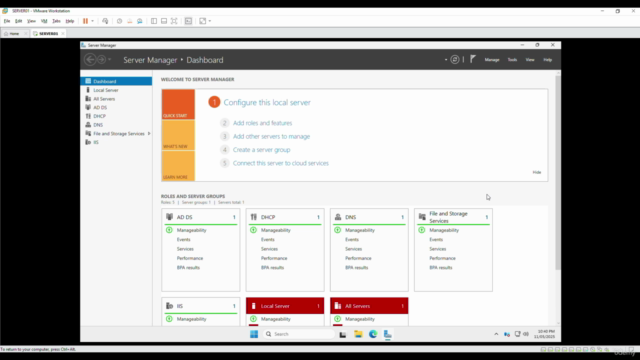The height and width of the screenshot is (360, 640).
Task: Open File and Storage Services sidebar item
Action: [118, 133]
